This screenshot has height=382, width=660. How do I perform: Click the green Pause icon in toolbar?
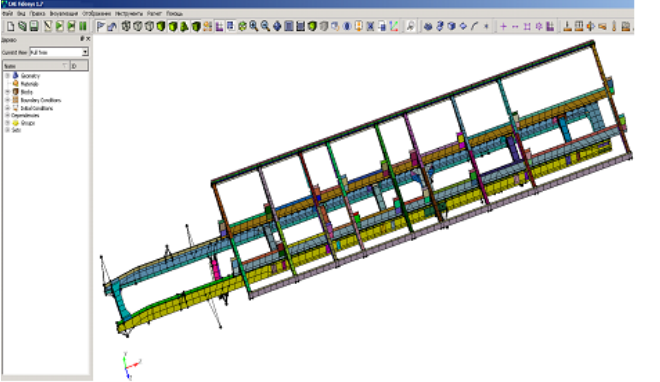coord(83,27)
